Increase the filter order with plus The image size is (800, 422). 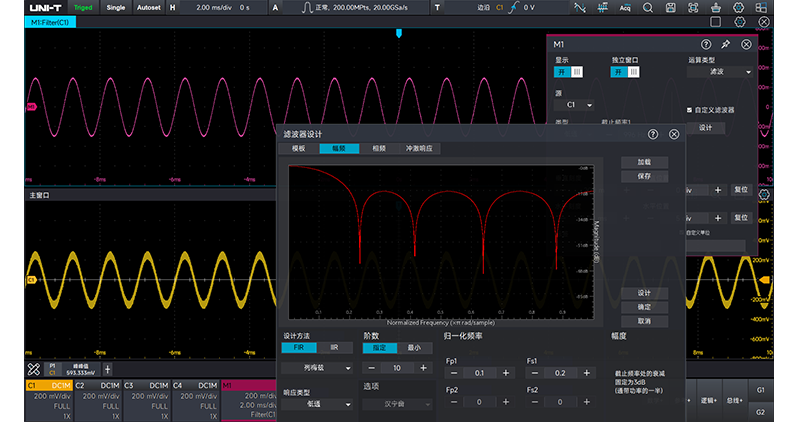pyautogui.click(x=423, y=368)
